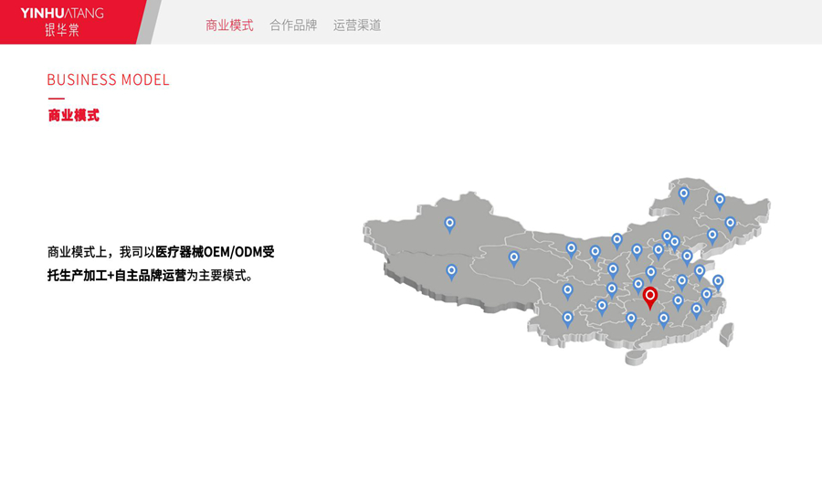Click the Liaoning pin in the northeast
The height and width of the screenshot is (504, 822).
pos(712,235)
